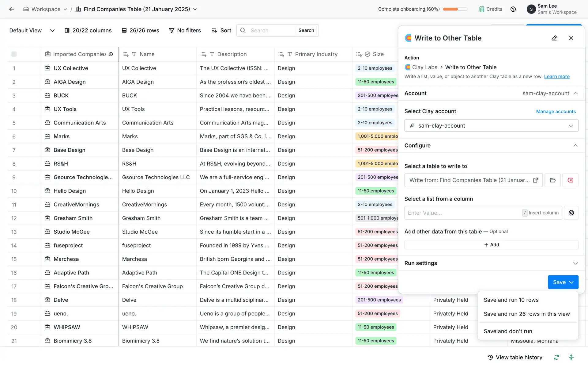The height and width of the screenshot is (368, 588).
Task: Click the onboarding progress bar
Action: (455, 9)
